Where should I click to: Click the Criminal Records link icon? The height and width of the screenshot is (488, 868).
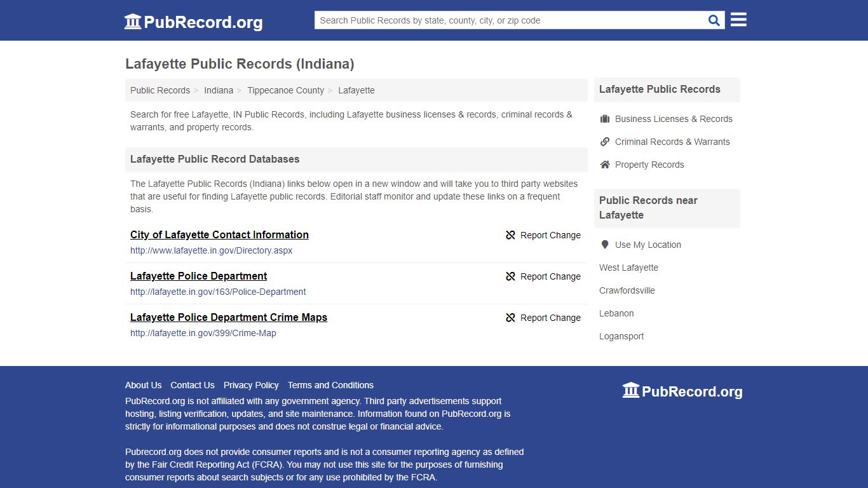(x=605, y=142)
